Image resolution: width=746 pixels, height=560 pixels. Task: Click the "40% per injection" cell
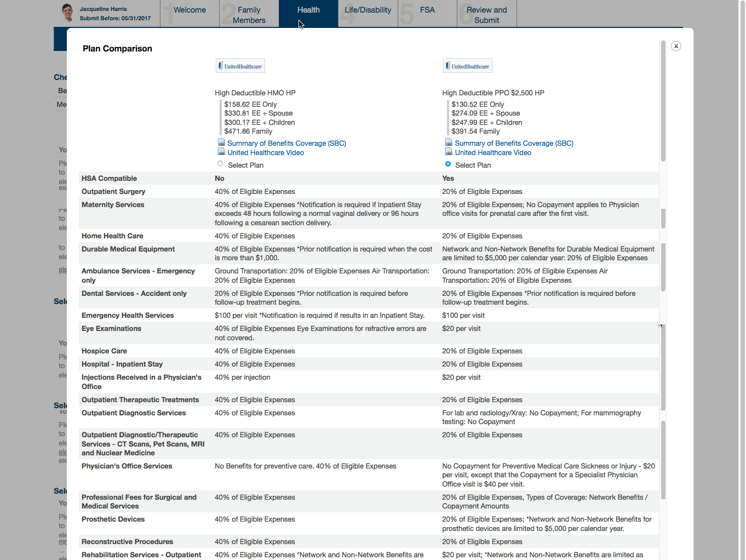click(x=243, y=377)
